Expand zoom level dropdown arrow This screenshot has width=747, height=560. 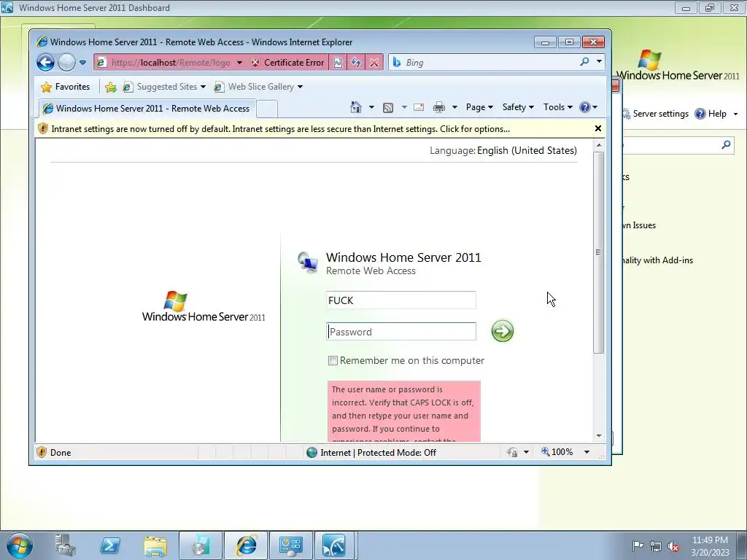[587, 452]
